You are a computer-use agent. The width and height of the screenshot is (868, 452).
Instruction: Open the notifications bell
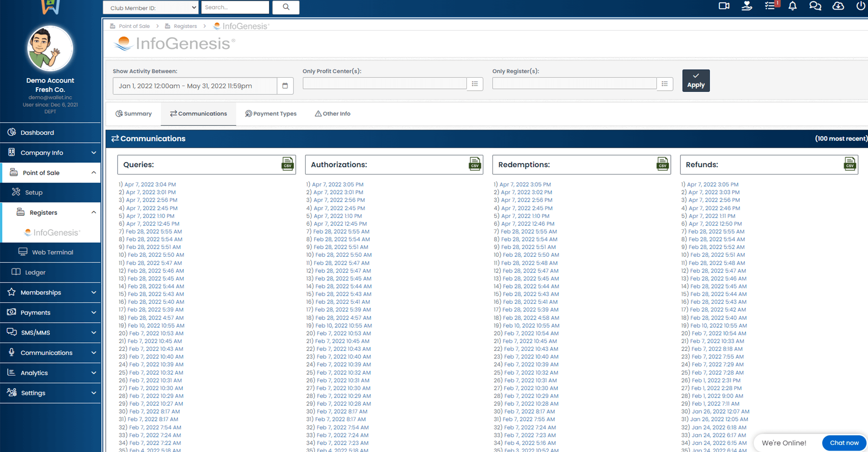[793, 6]
